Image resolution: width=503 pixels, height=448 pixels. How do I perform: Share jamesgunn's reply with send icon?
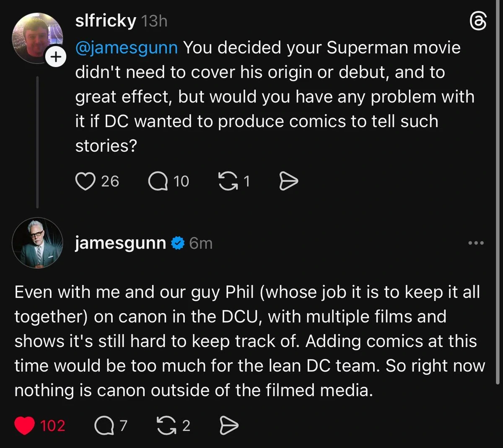(x=229, y=426)
